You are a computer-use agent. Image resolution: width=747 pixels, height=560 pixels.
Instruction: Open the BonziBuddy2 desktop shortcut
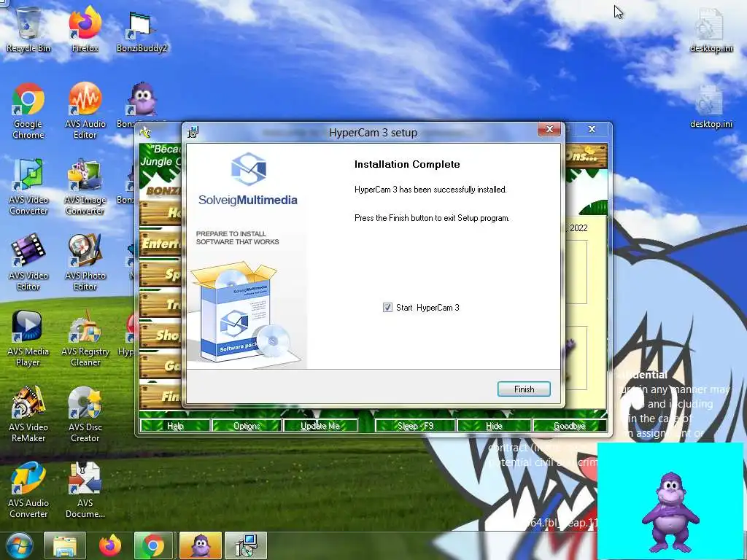[142, 31]
